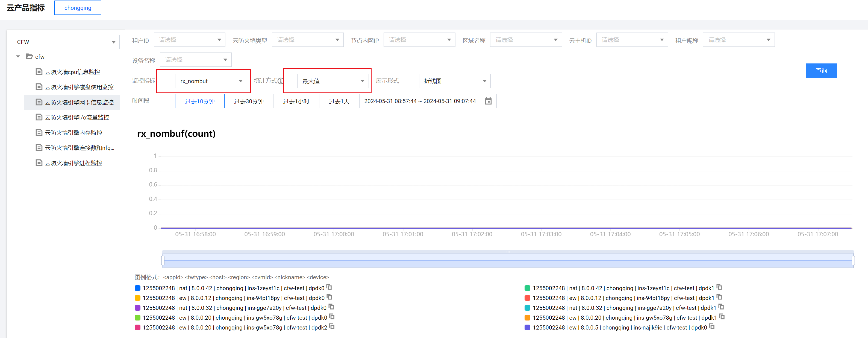Toggle blue legend swatch for nat 8.0.0.42 dpdk0
This screenshot has width=868, height=338.
[137, 288]
